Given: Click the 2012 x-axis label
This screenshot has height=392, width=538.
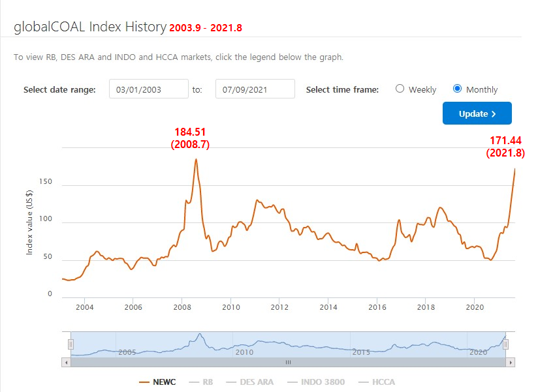Looking at the screenshot, I should pos(279,307).
